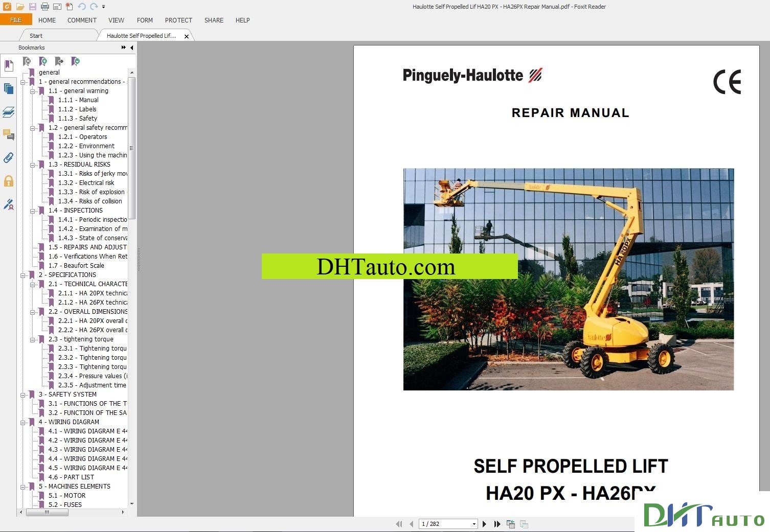The image size is (770, 532).
Task: Collapse the '2.3 - tightening torque' bookmark
Action: [33, 339]
